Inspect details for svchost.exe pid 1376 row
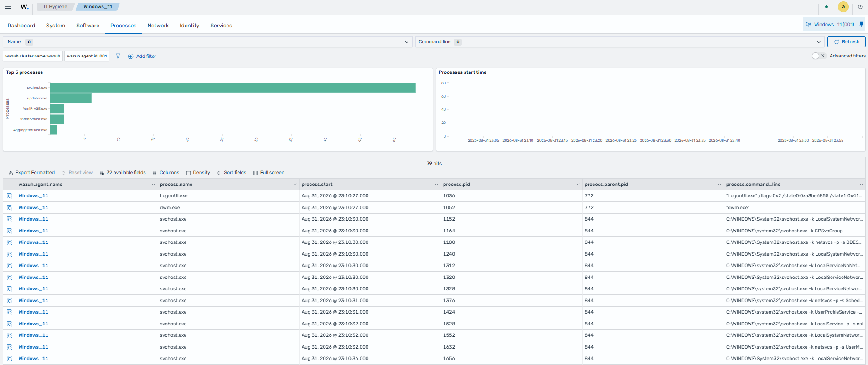The image size is (868, 365). (x=9, y=301)
